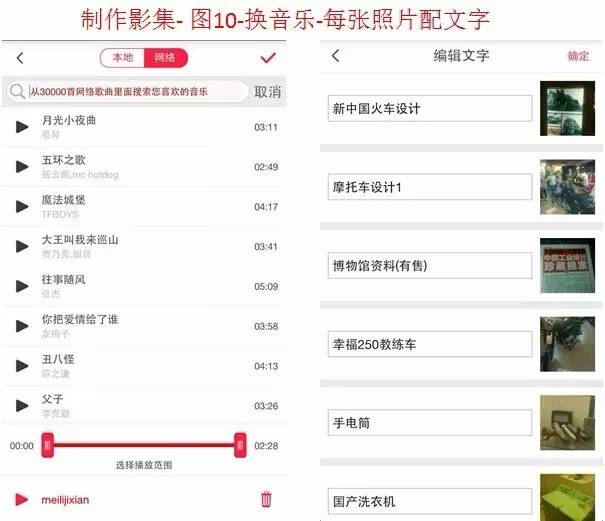The image size is (605, 521).
Task: Select the 魔法城堡 song title
Action: (x=63, y=200)
